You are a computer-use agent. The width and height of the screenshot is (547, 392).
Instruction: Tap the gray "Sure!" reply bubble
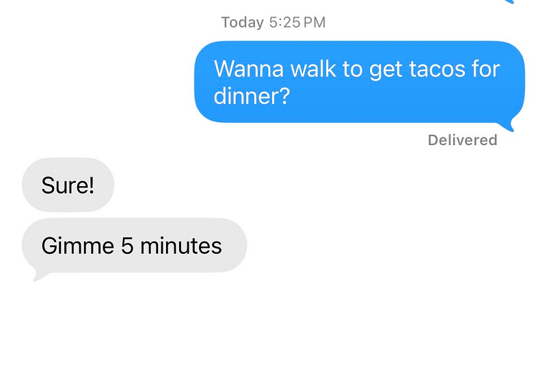pyautogui.click(x=68, y=185)
